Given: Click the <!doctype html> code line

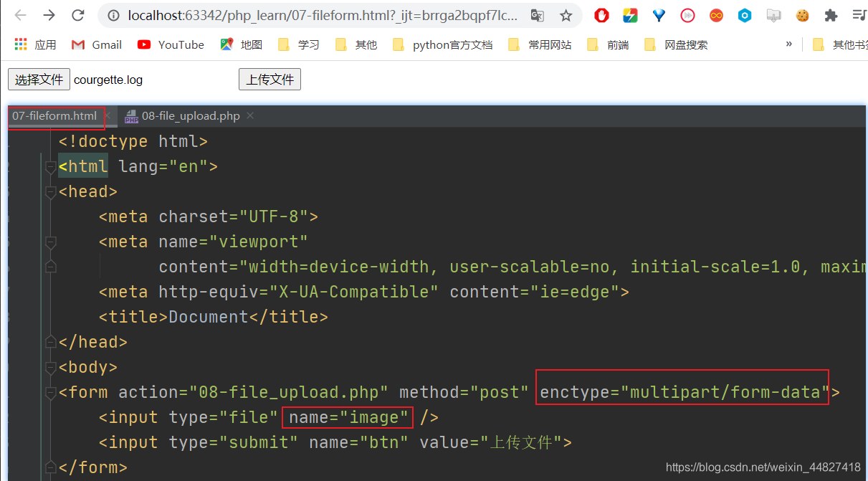Looking at the screenshot, I should click(x=133, y=141).
